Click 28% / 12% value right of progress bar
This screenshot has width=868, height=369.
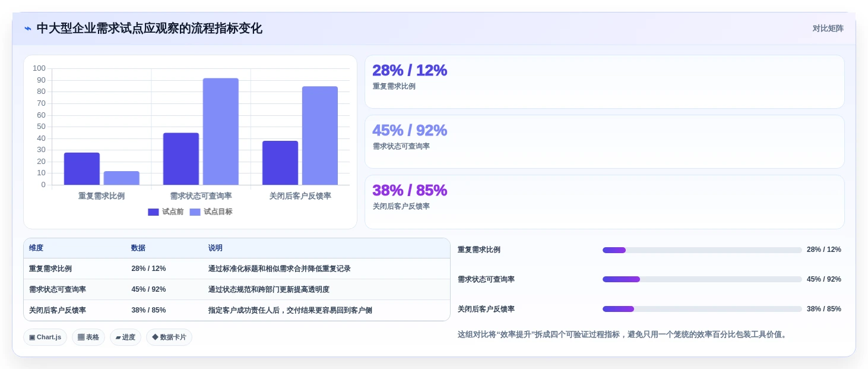pyautogui.click(x=824, y=250)
